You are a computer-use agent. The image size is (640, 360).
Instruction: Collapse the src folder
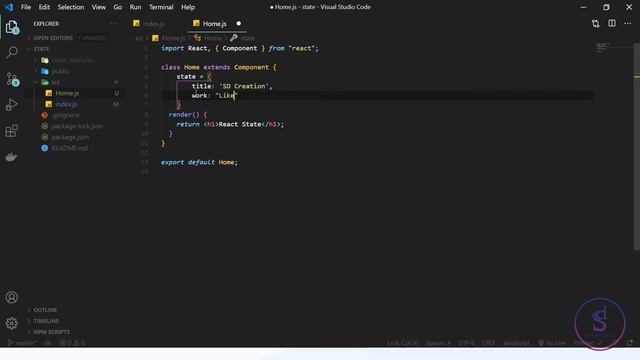[55, 82]
